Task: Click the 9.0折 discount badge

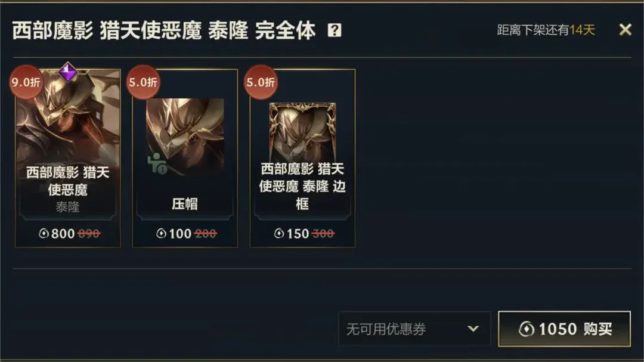Action: coord(26,82)
